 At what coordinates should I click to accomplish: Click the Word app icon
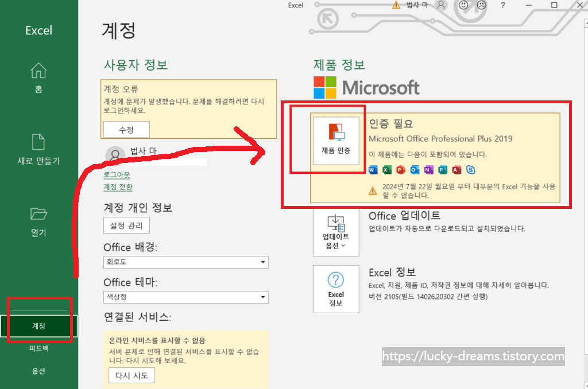(x=373, y=170)
